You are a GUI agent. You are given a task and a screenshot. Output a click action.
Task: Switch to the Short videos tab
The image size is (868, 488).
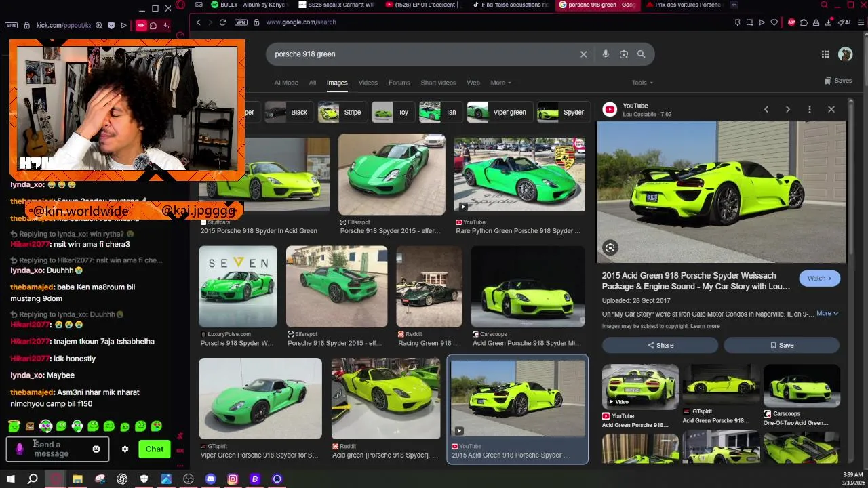point(438,83)
